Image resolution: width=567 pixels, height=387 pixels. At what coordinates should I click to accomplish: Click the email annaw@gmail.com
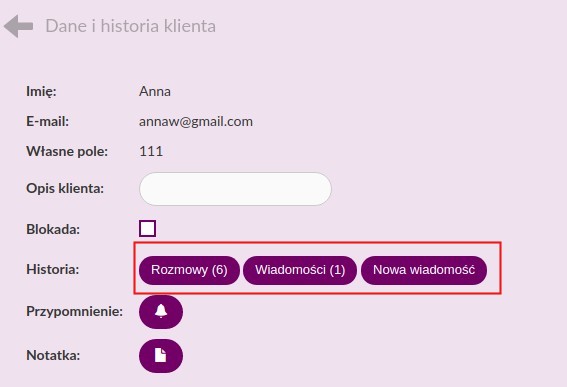point(196,122)
